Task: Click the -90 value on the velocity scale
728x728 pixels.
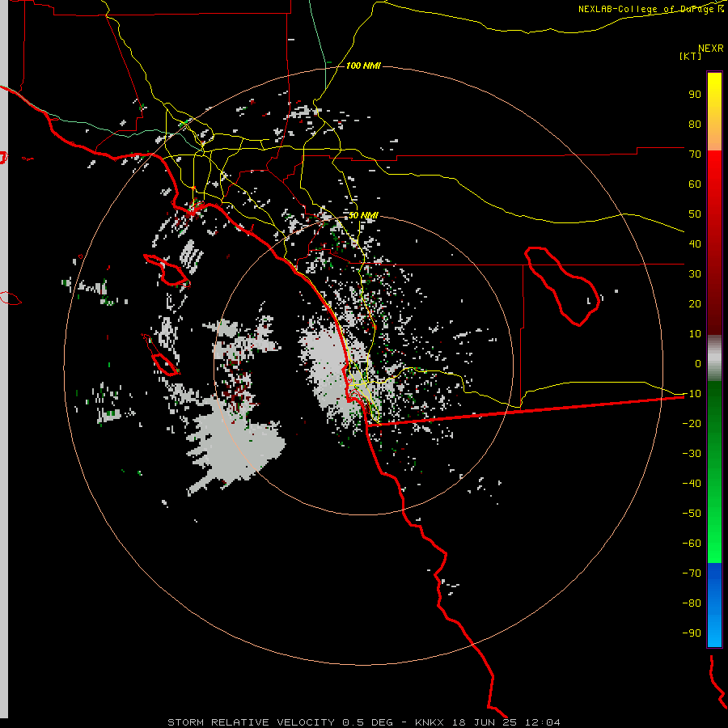Action: click(x=692, y=633)
